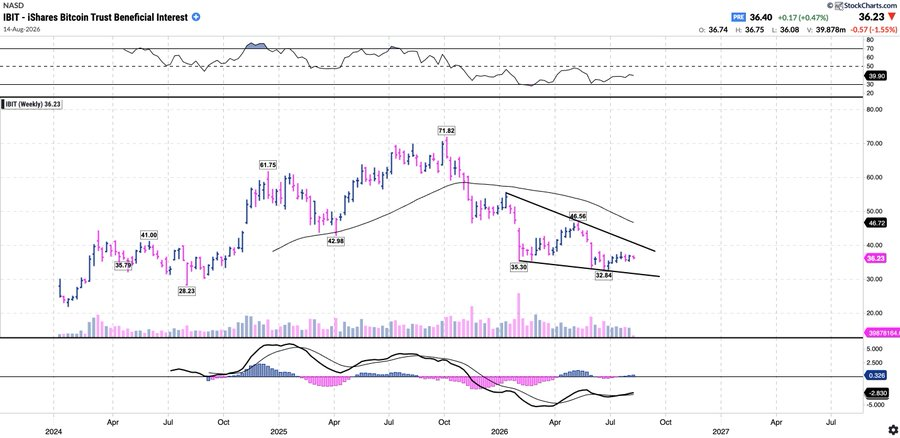Open chart settings gear icon
The image size is (900, 438).
click(893, 429)
